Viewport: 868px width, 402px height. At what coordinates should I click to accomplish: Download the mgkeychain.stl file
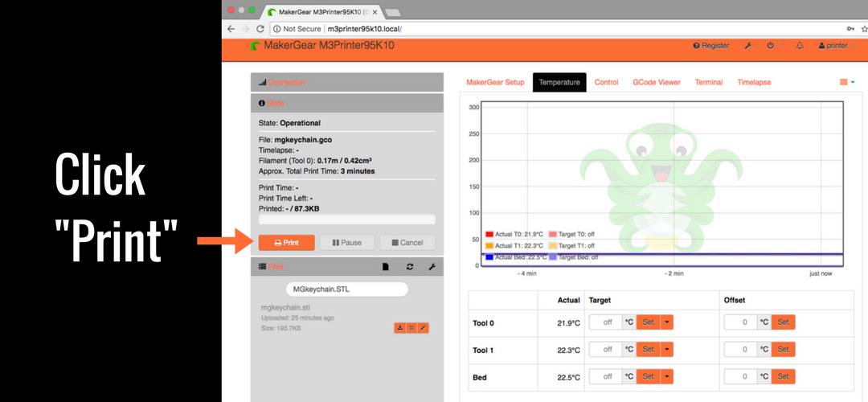[399, 328]
